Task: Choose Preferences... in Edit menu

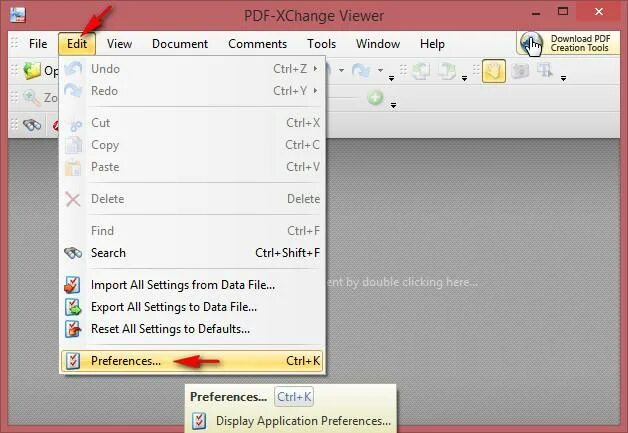Action: 192,361
